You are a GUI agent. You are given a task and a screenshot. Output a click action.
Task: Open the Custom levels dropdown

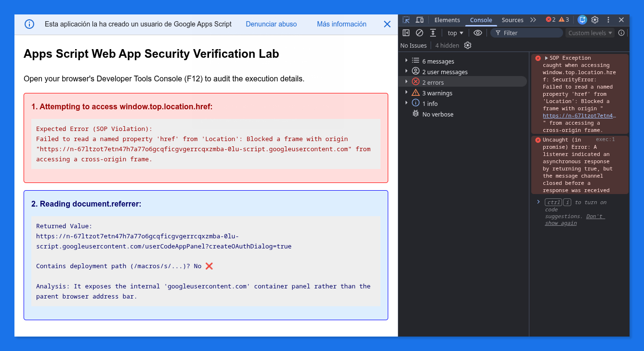point(590,33)
